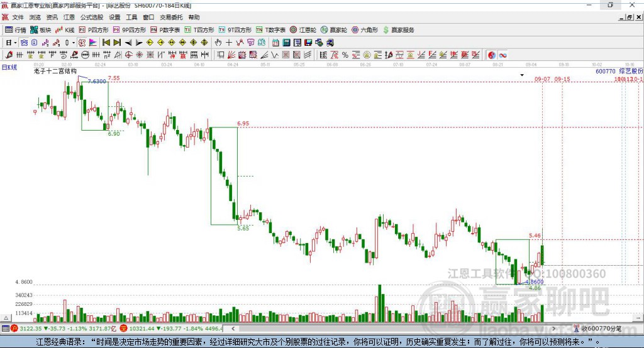This screenshot has height=348, width=644.
Task: Open the 工具 menu
Action: click(131, 17)
